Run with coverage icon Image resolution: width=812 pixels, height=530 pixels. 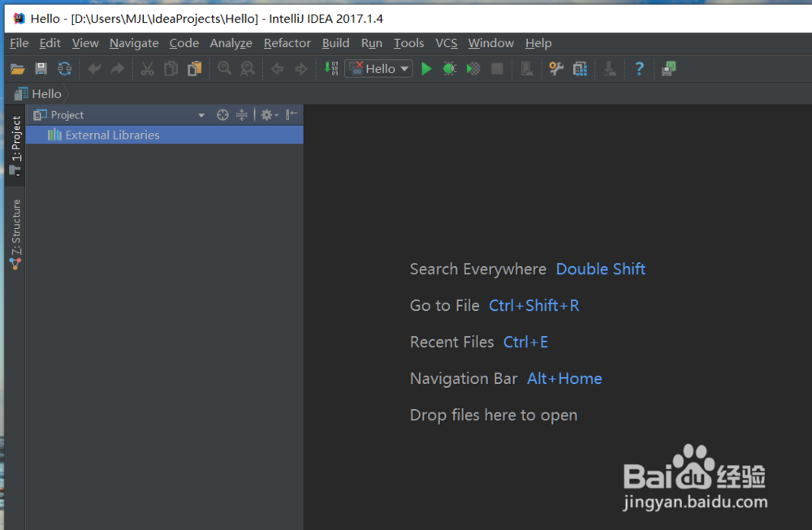pos(473,69)
